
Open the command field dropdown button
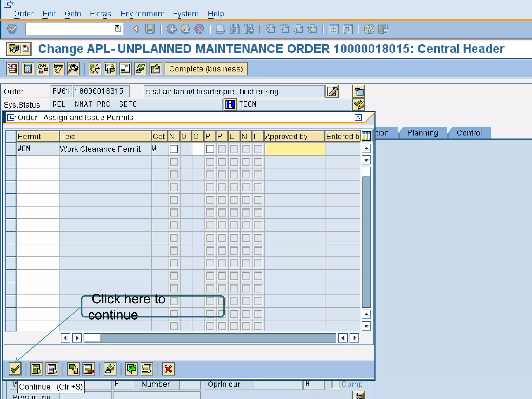pos(118,29)
